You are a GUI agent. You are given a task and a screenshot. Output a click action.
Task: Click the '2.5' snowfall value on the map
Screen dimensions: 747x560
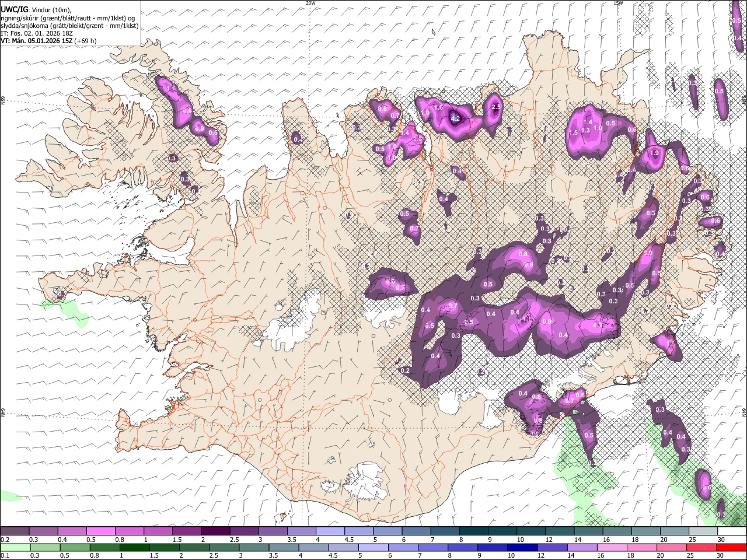497,107
